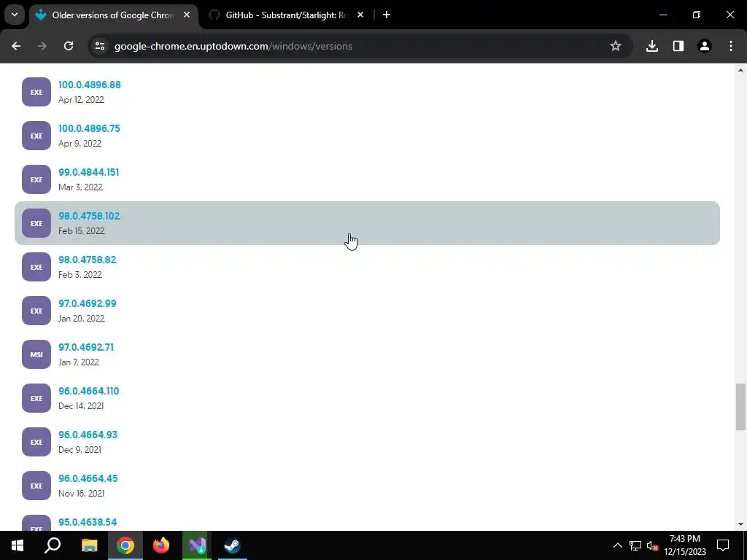
Task: Open Chrome downloads icon
Action: pos(651,46)
